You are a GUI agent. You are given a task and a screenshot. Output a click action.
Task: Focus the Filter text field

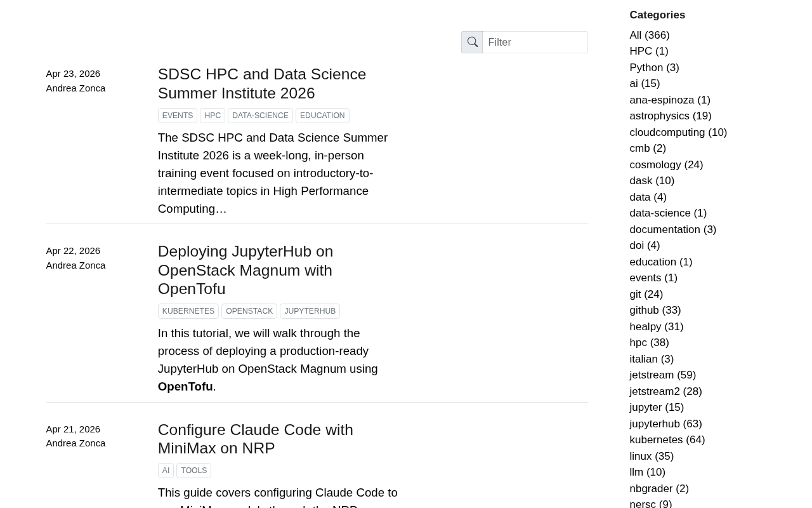click(x=535, y=42)
